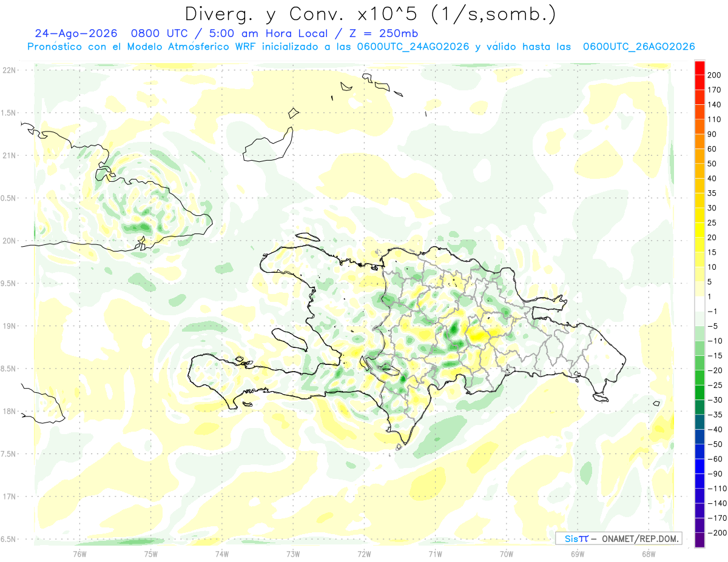Click the "50" value on the color scale
The image size is (728, 562).
coord(713,164)
